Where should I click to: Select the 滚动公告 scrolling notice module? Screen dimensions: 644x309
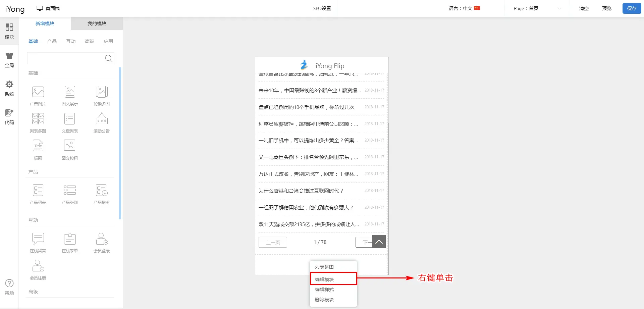[x=102, y=119]
